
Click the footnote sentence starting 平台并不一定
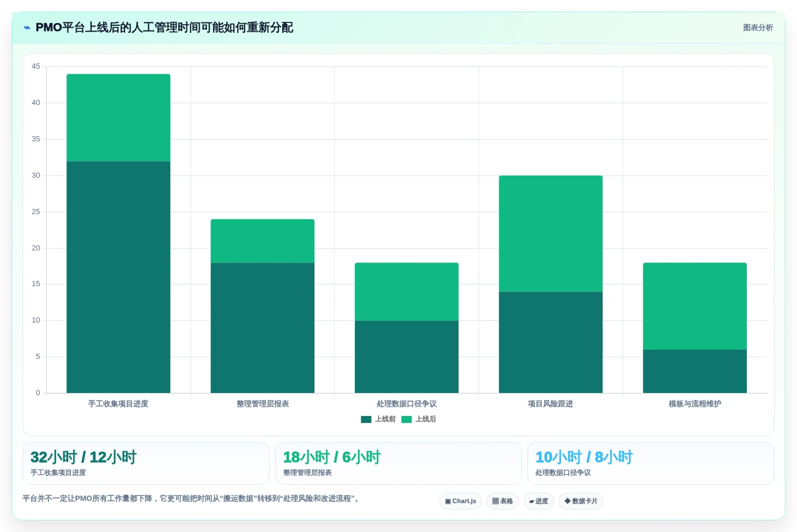coord(192,499)
